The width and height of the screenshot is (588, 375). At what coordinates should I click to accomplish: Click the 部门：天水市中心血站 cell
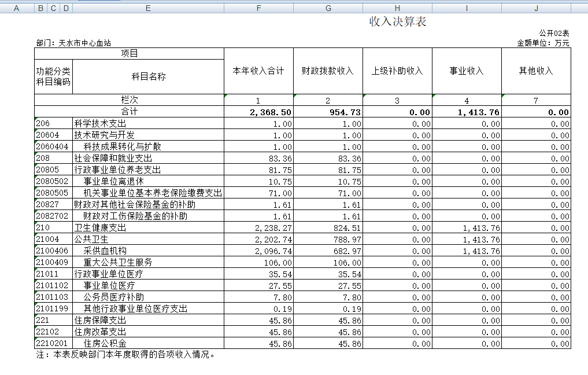pyautogui.click(x=73, y=43)
